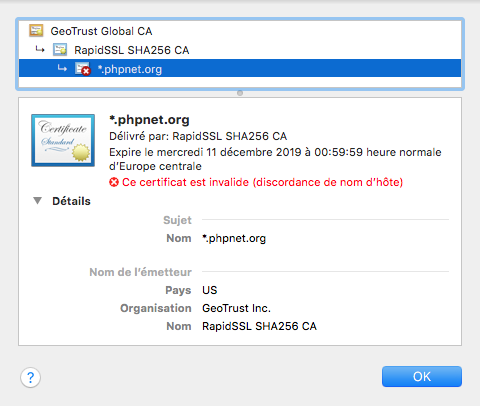The width and height of the screenshot is (480, 406).
Task: Select RapidSSL SHA256 CA in the chain
Action: [x=131, y=50]
